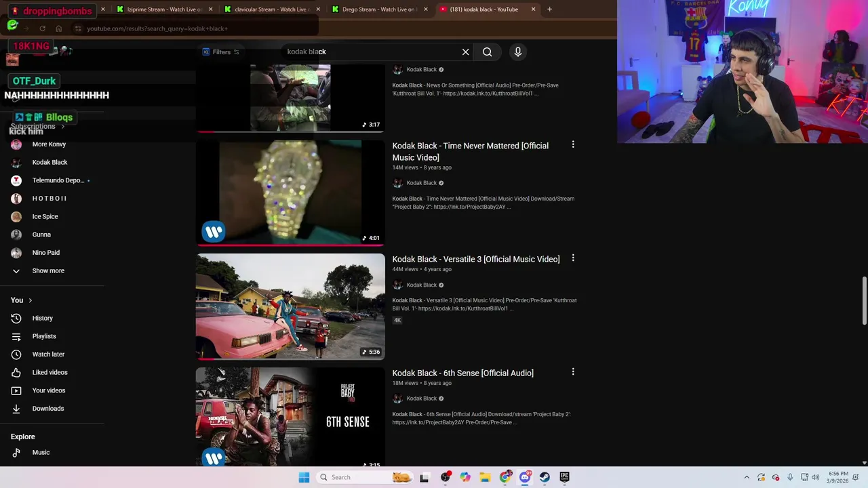Expand the You section chevron
This screenshot has width=868, height=488.
tap(30, 300)
